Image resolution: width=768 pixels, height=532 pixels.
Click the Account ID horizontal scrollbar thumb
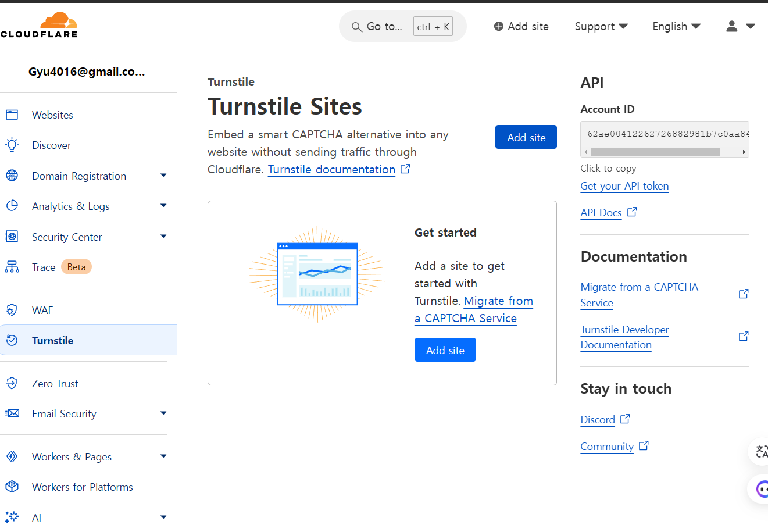pos(655,152)
